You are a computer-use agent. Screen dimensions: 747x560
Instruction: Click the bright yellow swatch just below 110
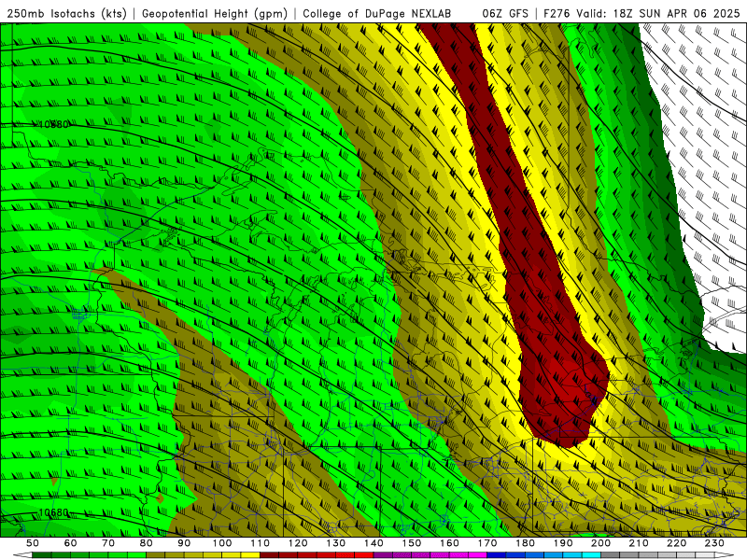[x=250, y=554]
